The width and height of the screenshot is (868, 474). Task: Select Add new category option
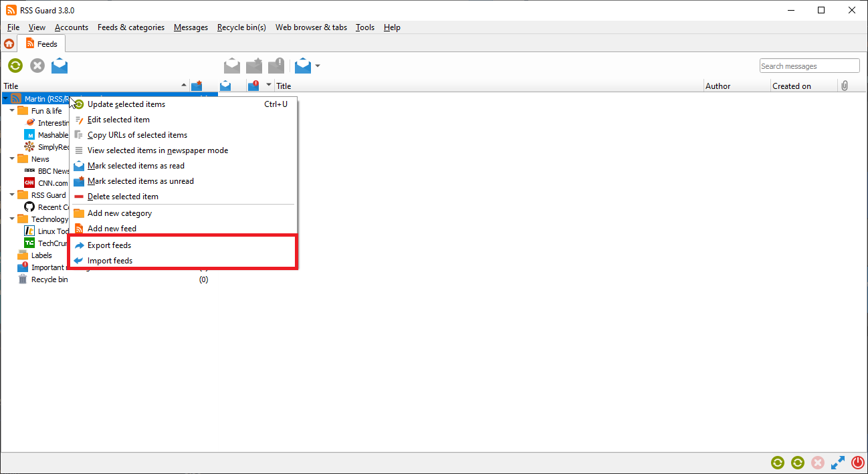click(119, 213)
